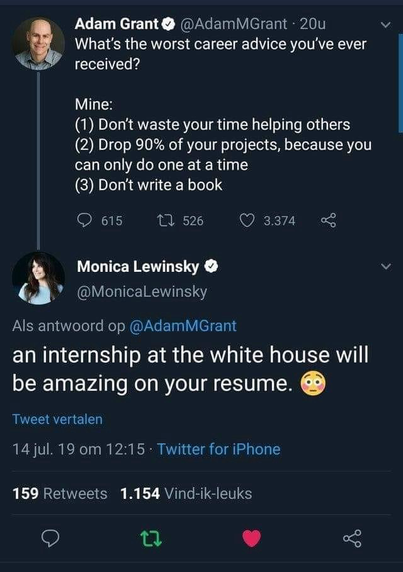Click the blue scrollbar indicator on right edge
This screenshot has width=403, height=572.
[x=400, y=83]
